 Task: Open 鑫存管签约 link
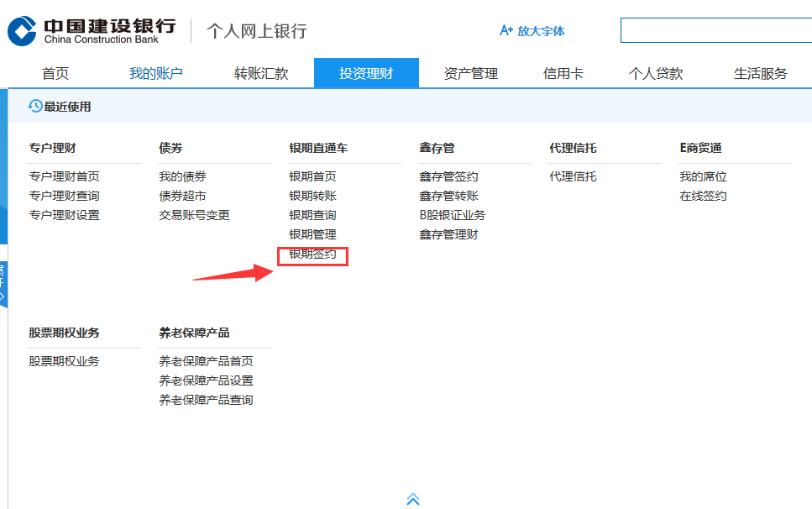tap(448, 176)
